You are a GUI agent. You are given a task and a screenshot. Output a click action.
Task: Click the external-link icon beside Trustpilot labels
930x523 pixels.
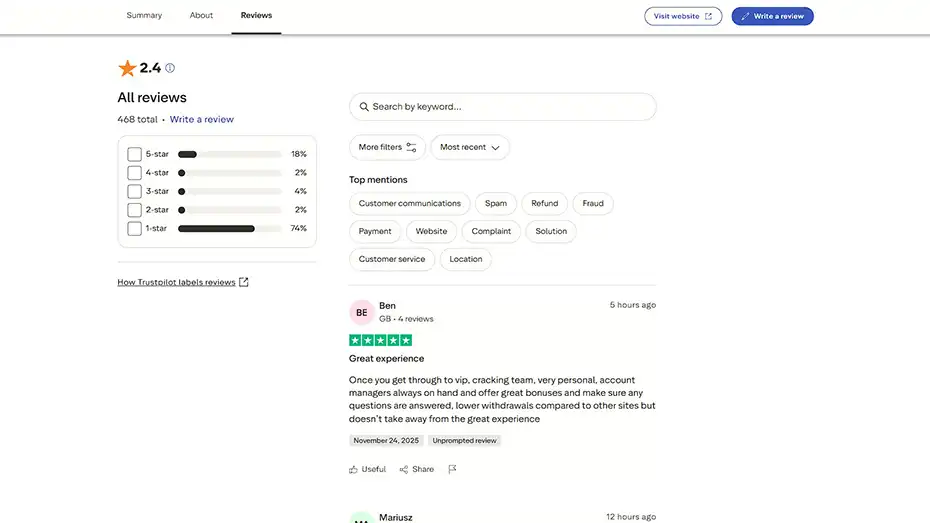click(x=244, y=282)
